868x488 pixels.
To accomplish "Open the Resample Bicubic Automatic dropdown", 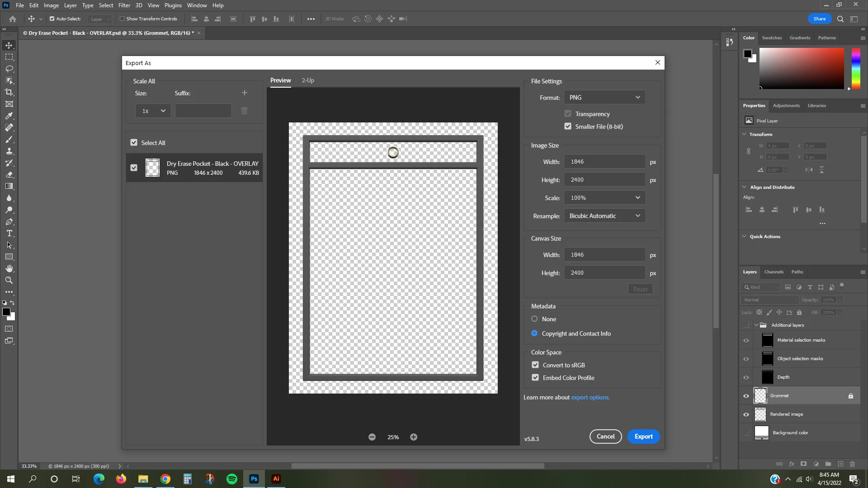I will coord(604,216).
